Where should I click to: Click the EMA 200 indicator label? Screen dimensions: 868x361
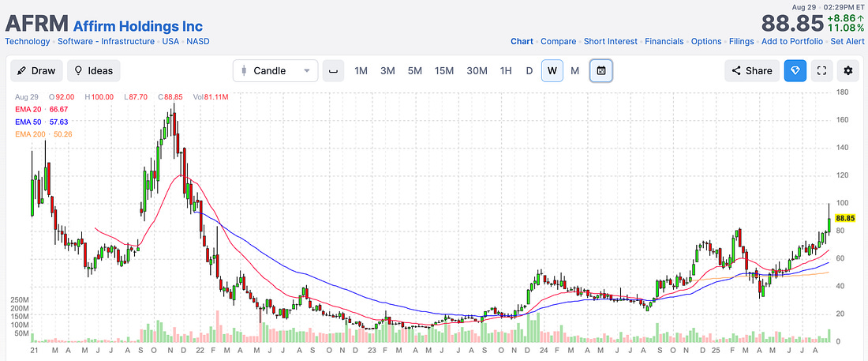(29, 134)
